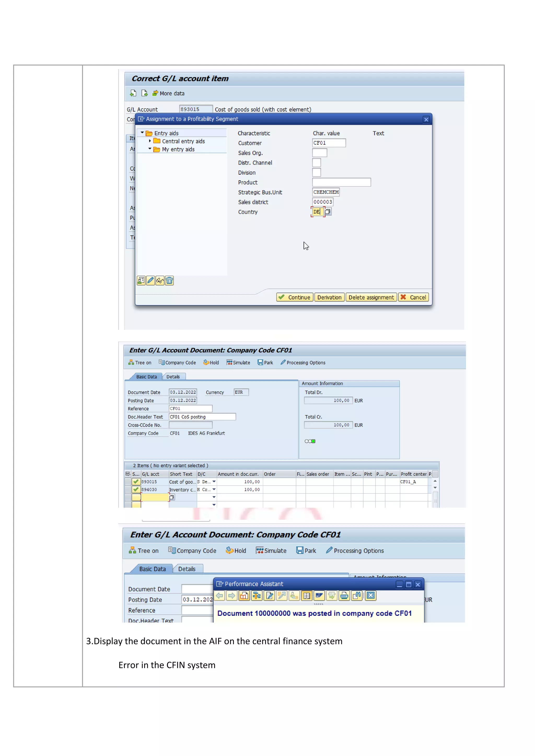Click the empty Sales Org. field
Screen dimensions: 535x756
319,153
